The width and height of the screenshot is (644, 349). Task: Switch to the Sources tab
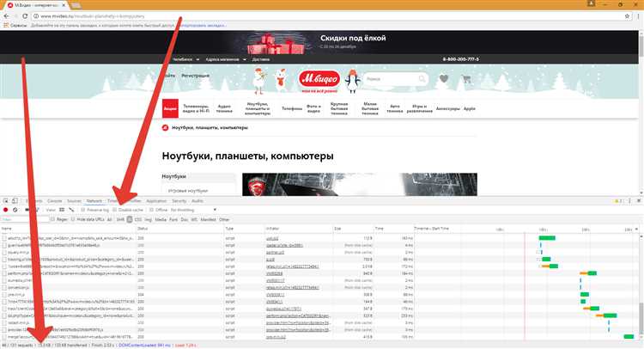click(74, 200)
